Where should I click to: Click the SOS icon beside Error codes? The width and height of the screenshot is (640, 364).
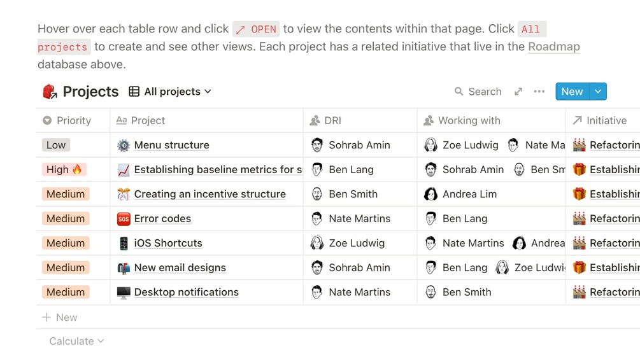click(x=124, y=219)
